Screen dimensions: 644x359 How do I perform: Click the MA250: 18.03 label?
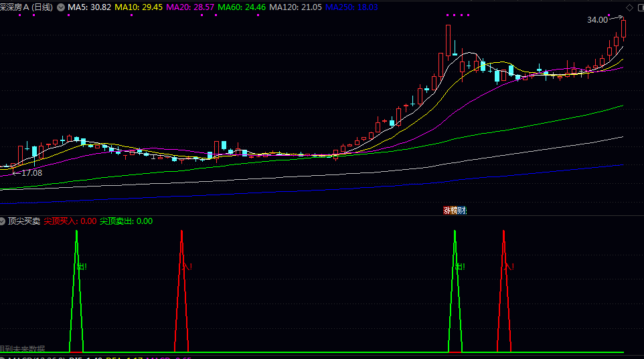coord(351,7)
